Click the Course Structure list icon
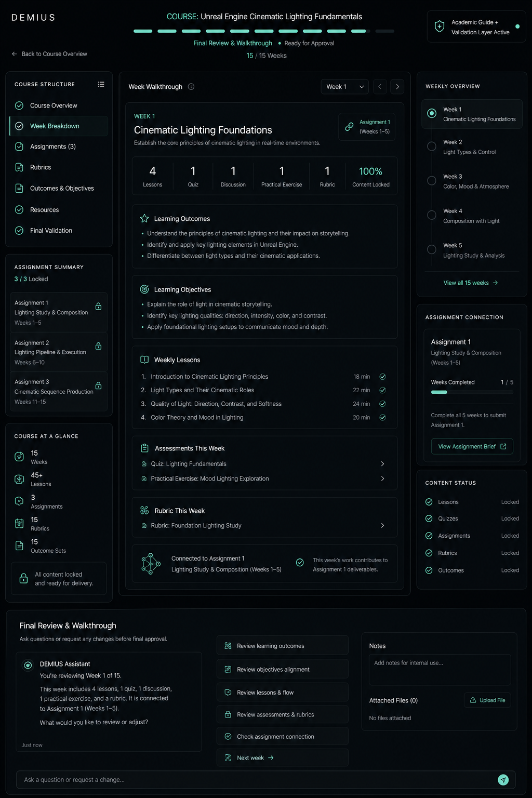The image size is (532, 798). [101, 84]
